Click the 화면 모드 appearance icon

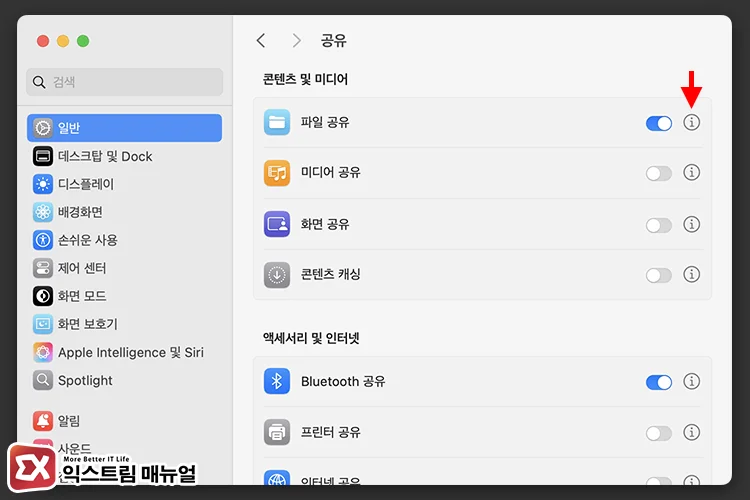pyautogui.click(x=43, y=296)
